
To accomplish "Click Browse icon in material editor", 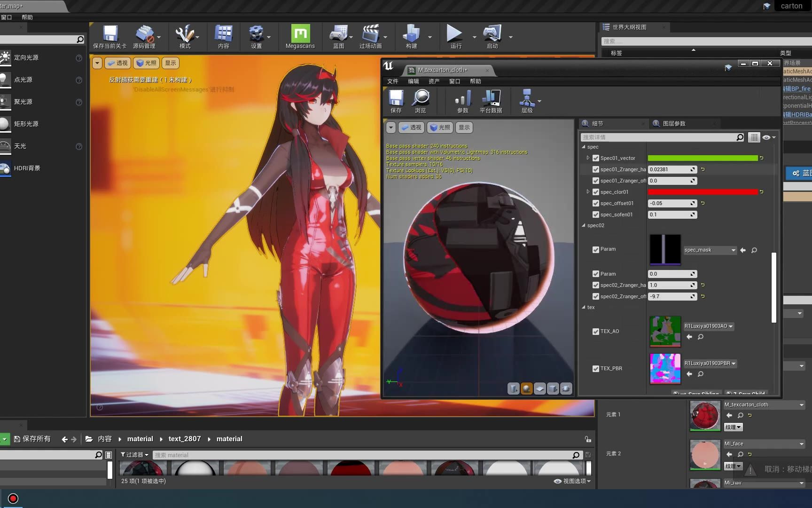I will [x=421, y=101].
